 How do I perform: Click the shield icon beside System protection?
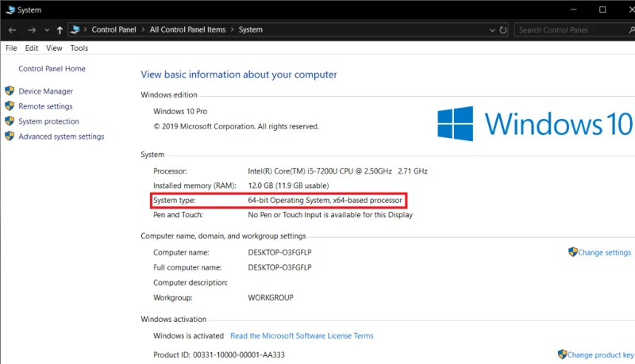[10, 121]
